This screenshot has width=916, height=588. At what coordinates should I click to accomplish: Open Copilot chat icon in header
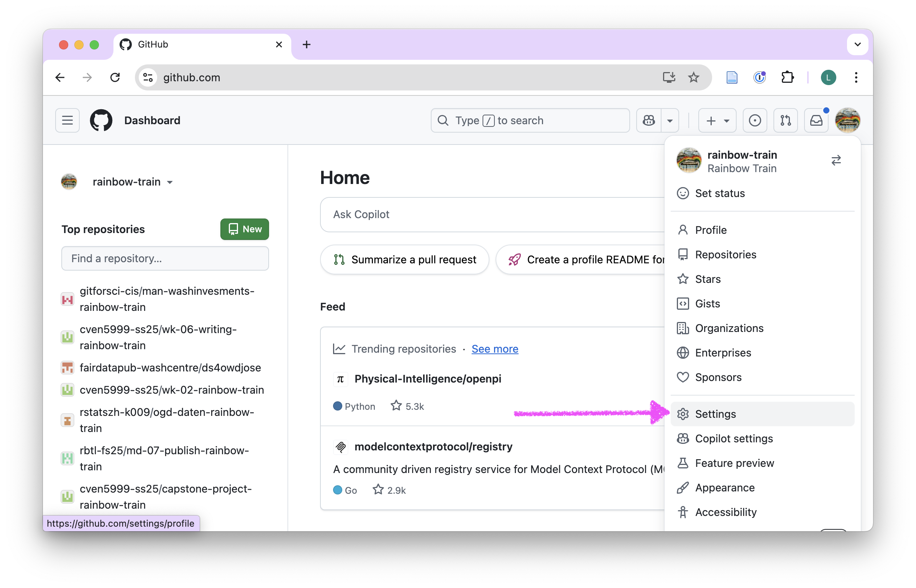[649, 120]
